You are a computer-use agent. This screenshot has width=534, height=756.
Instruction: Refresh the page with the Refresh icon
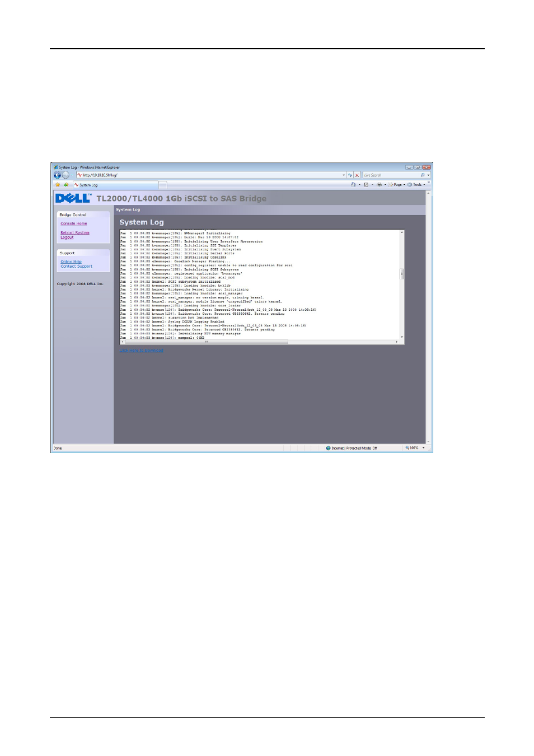click(x=350, y=175)
